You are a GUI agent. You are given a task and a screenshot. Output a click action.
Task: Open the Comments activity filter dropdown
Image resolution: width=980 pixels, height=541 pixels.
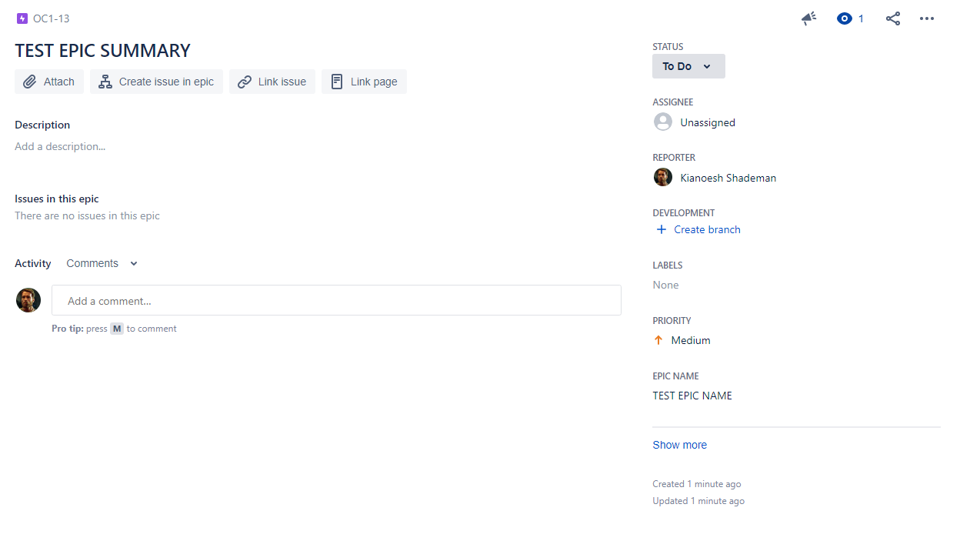point(102,263)
